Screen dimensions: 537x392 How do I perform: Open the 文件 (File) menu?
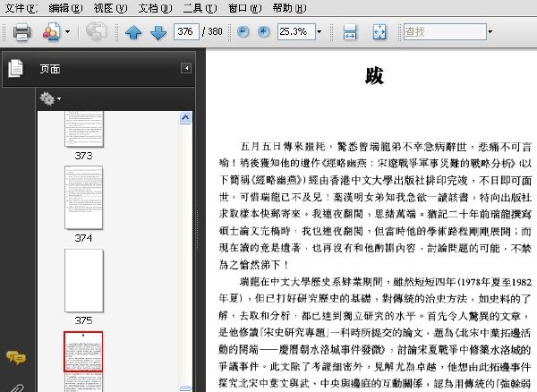tap(21, 8)
